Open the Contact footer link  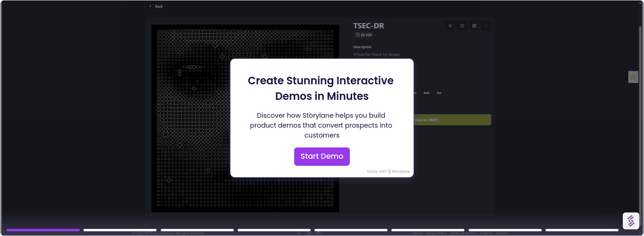click(502, 233)
